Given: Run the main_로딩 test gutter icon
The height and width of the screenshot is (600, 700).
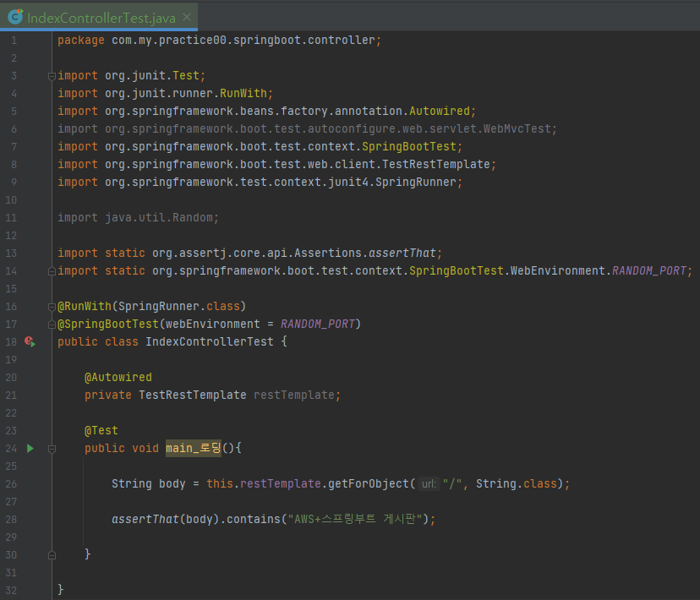Looking at the screenshot, I should tap(30, 449).
